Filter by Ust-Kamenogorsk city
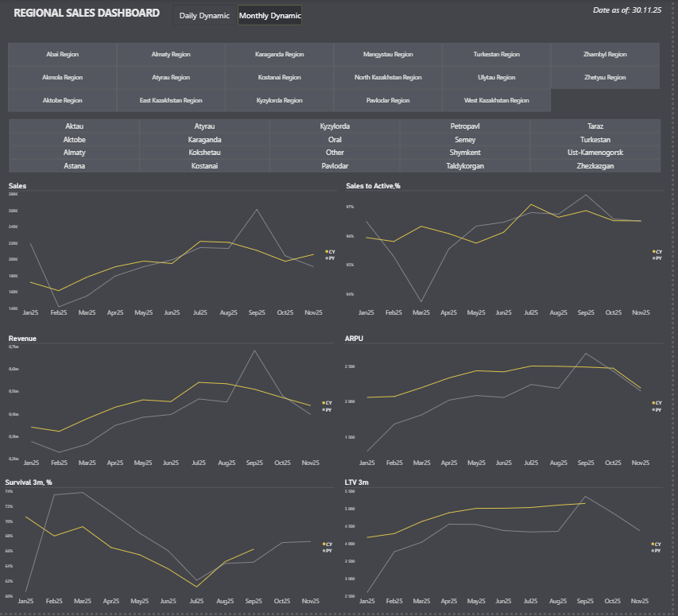678x616 pixels. click(x=595, y=152)
